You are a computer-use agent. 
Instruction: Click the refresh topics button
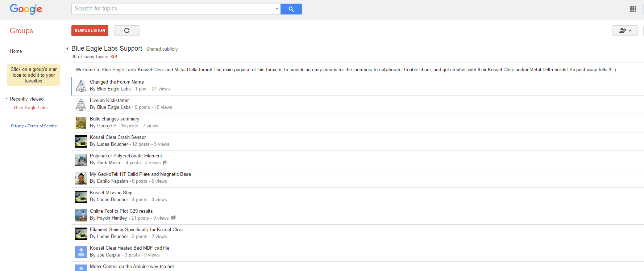tap(127, 30)
